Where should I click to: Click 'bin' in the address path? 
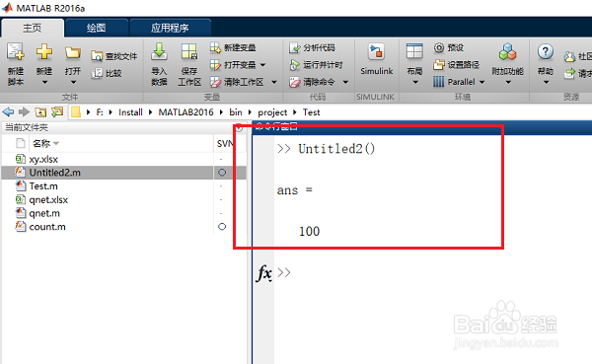(x=236, y=112)
